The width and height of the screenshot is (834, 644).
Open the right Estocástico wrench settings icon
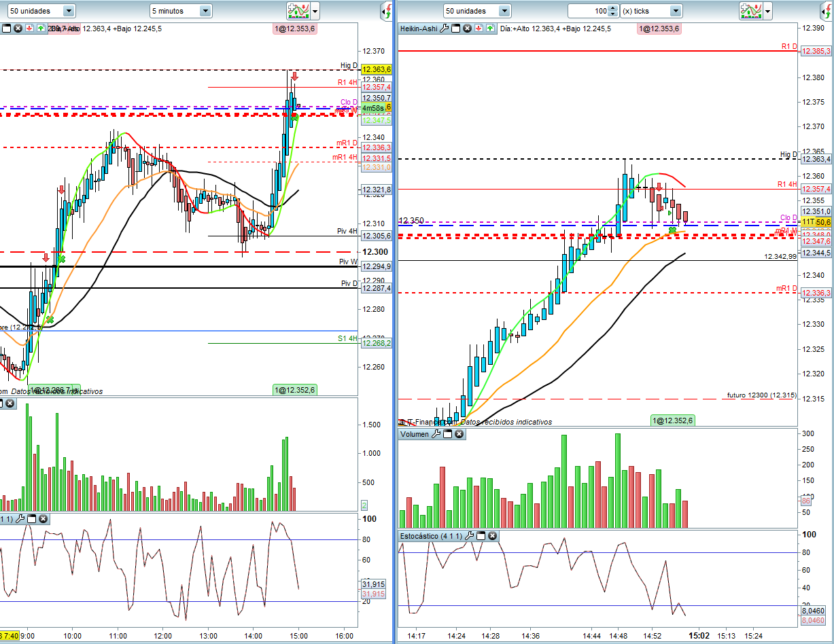tap(470, 536)
